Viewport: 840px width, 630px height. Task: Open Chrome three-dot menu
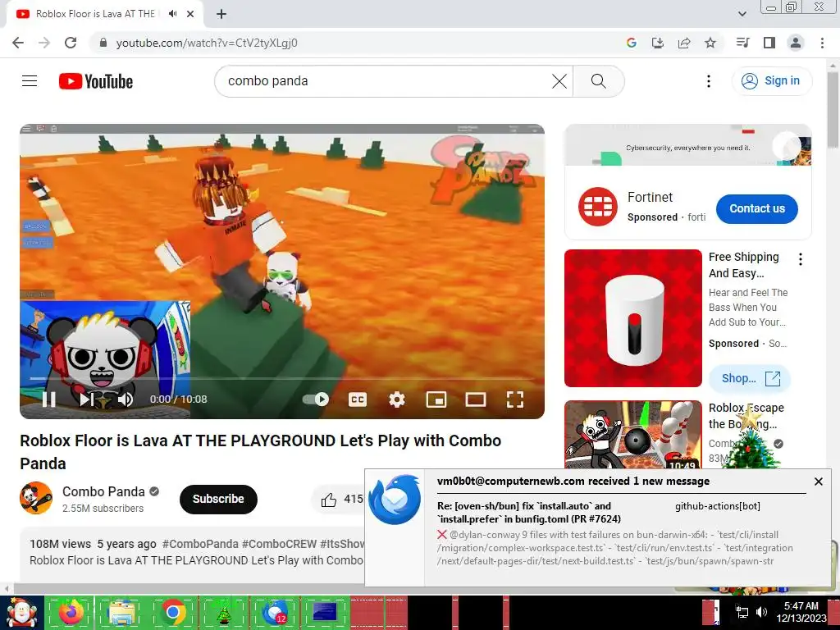tap(822, 43)
